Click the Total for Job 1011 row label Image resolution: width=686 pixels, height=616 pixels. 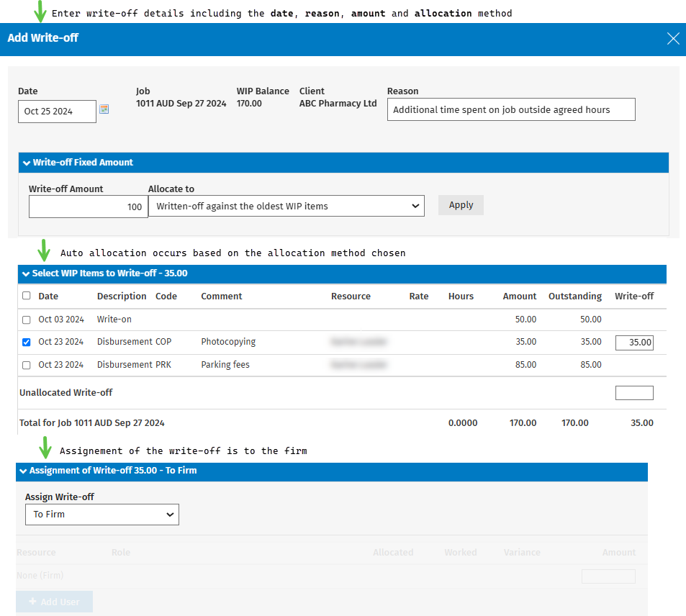click(92, 423)
